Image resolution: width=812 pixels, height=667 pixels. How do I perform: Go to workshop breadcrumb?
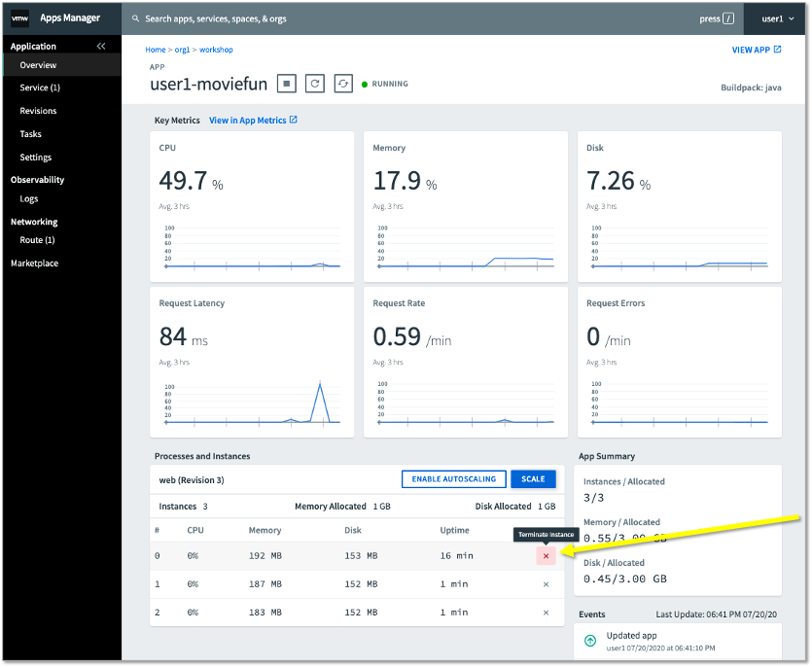pos(216,50)
